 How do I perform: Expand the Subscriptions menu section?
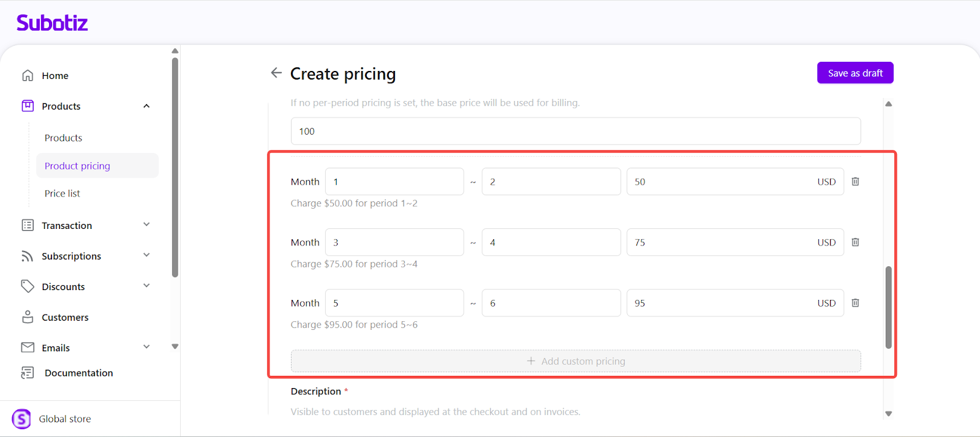click(146, 255)
